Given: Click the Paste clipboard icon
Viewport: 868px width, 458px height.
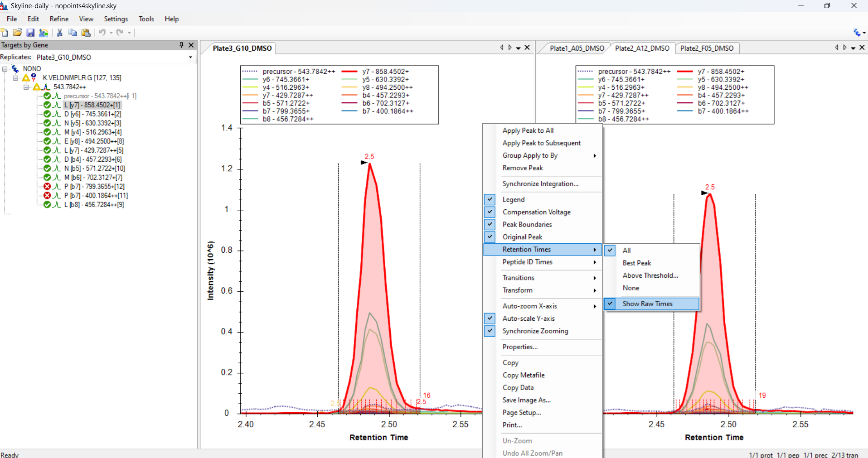Looking at the screenshot, I should pos(86,33).
